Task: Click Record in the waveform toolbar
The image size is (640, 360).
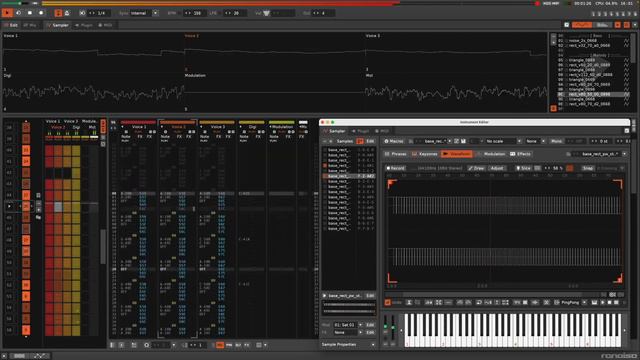Action: pyautogui.click(x=395, y=168)
